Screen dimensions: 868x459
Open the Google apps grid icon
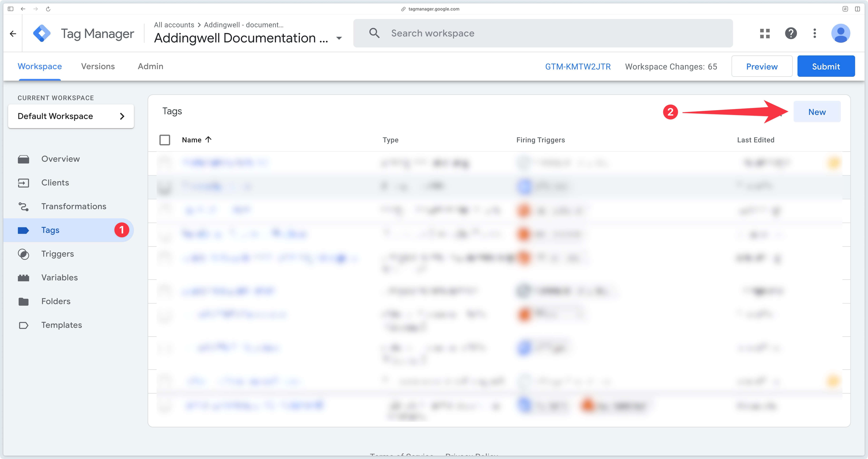coord(765,33)
